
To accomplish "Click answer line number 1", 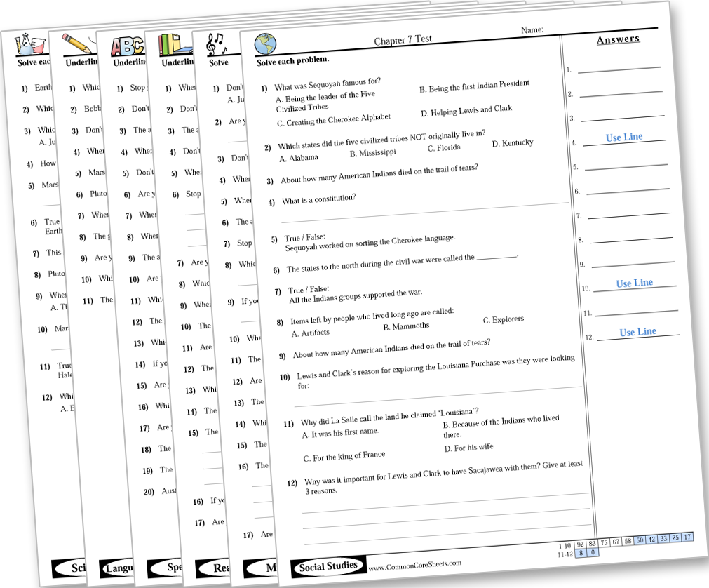I will click(x=619, y=68).
